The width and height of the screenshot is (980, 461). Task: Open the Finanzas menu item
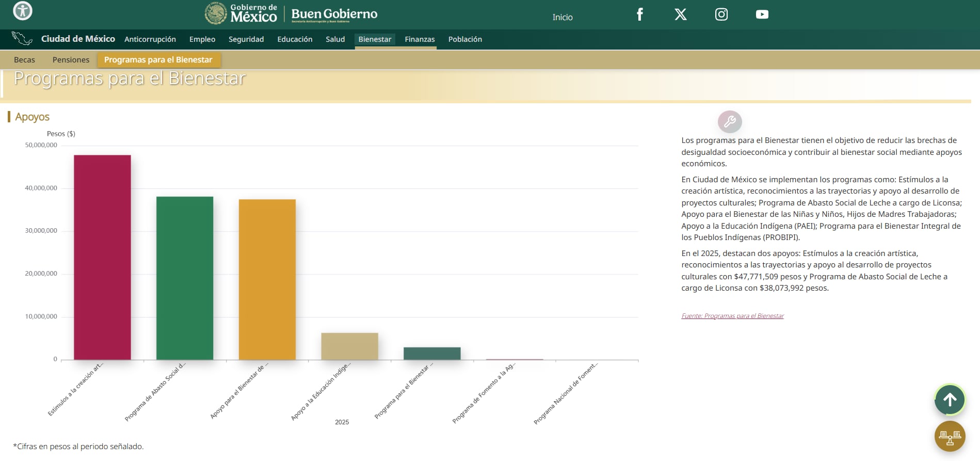pos(420,39)
